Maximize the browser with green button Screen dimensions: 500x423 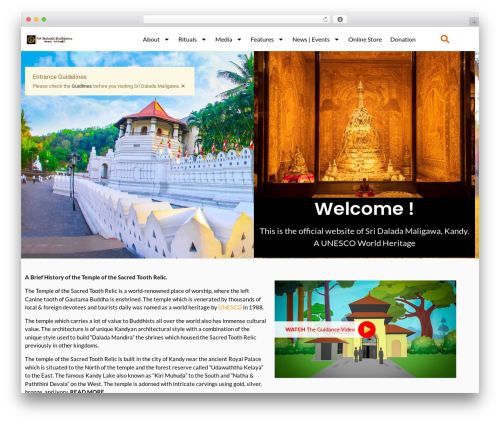pyautogui.click(x=44, y=20)
